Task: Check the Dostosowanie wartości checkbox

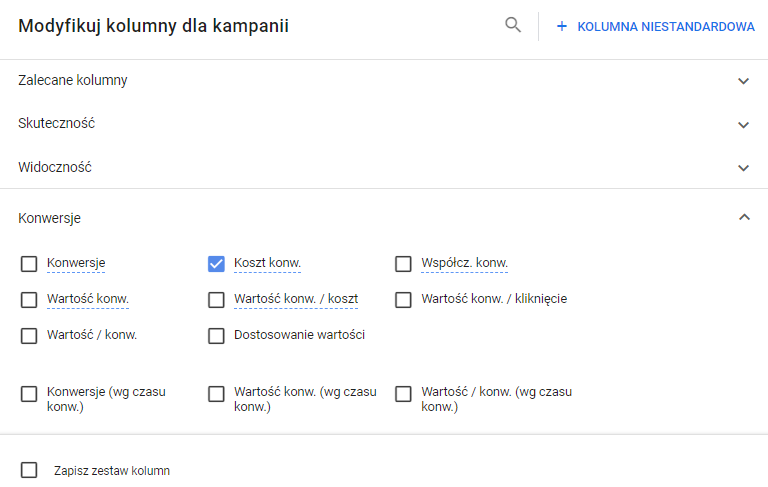Action: pyautogui.click(x=216, y=336)
